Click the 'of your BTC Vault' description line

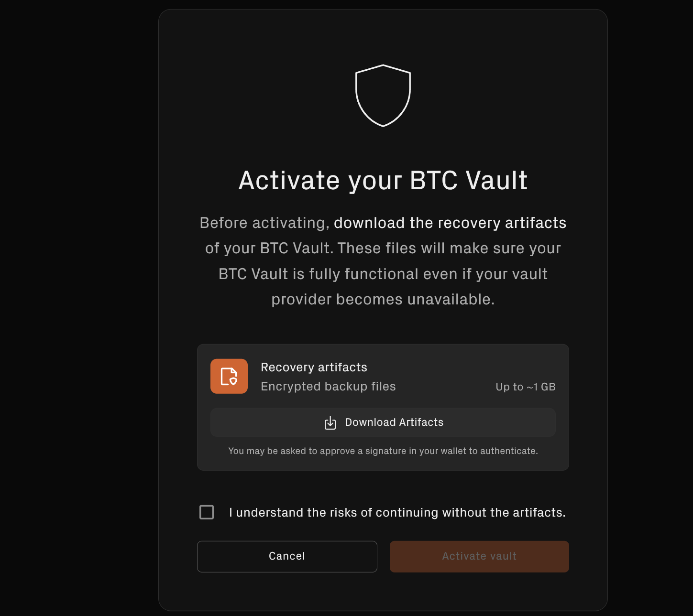[x=383, y=248]
